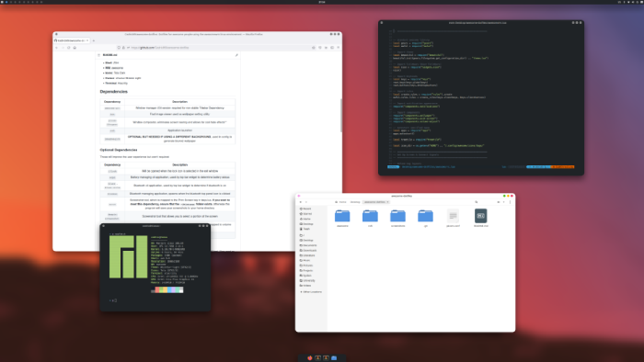Click the clock in the top panel
The image size is (644, 362).
click(322, 2)
